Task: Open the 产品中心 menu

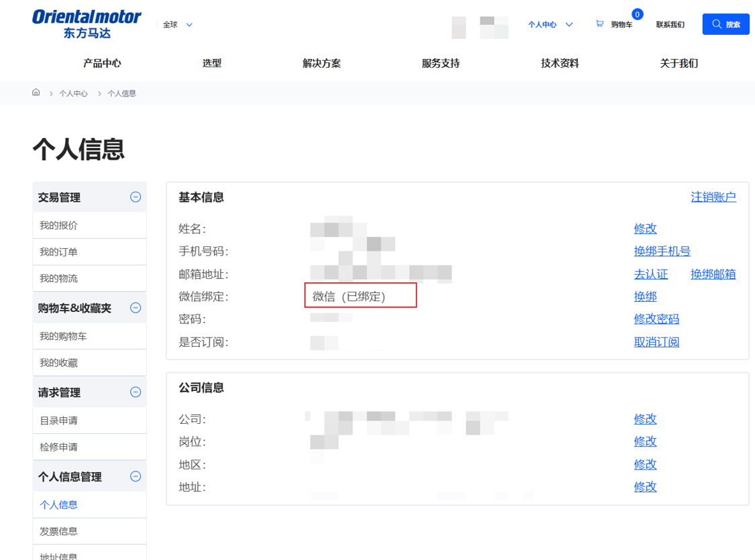Action: [x=101, y=63]
